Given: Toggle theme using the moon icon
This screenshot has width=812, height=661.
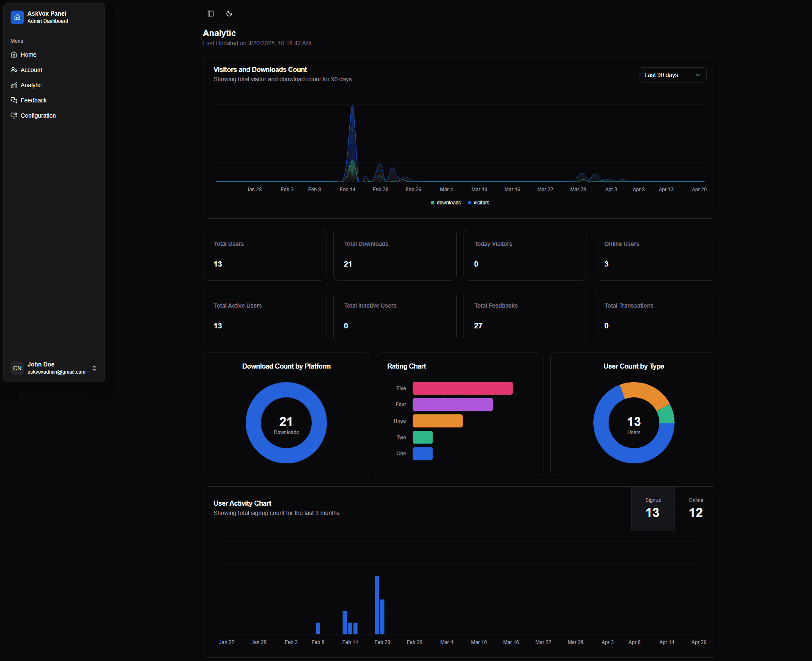Looking at the screenshot, I should pyautogui.click(x=229, y=14).
